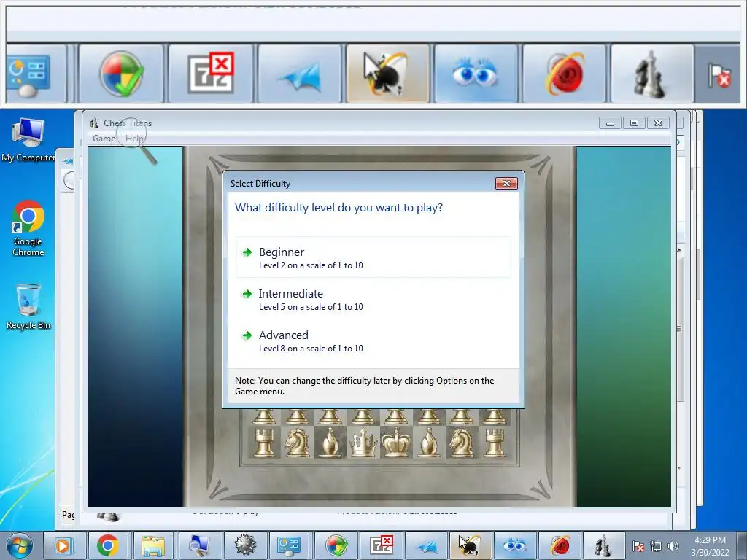
Task: Open the Game menu in Chess Titans
Action: (x=104, y=138)
